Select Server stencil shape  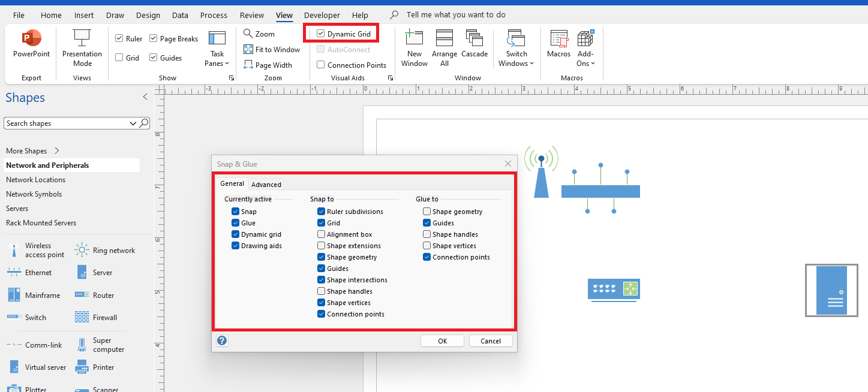(95, 273)
